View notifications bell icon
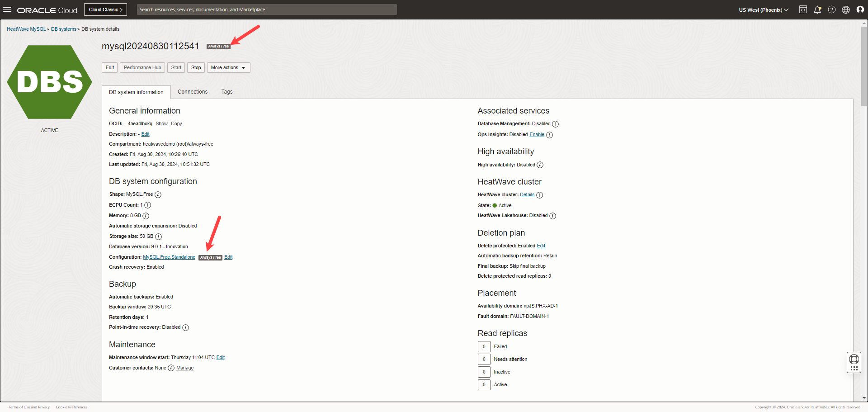Screen dimensions: 868x412 817,9
